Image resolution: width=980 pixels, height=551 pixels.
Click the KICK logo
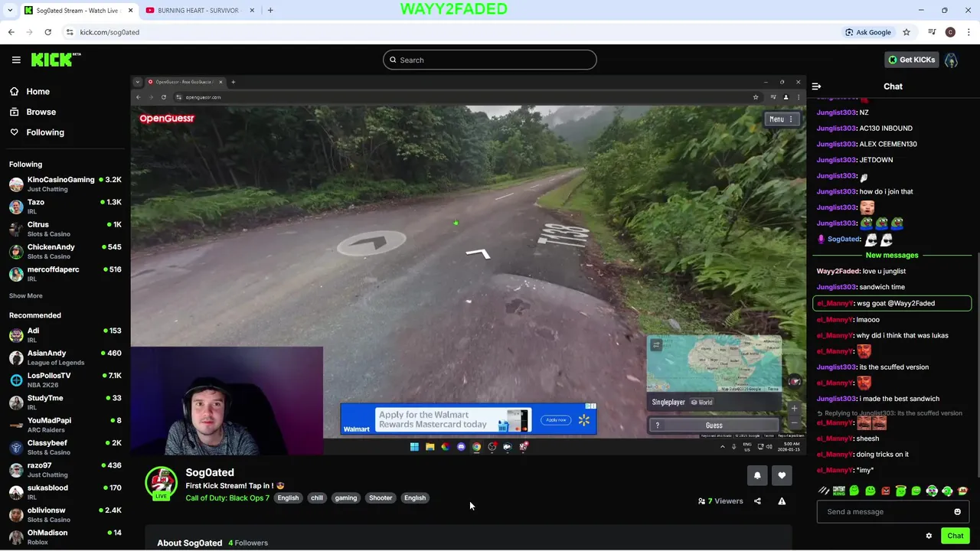coord(56,60)
